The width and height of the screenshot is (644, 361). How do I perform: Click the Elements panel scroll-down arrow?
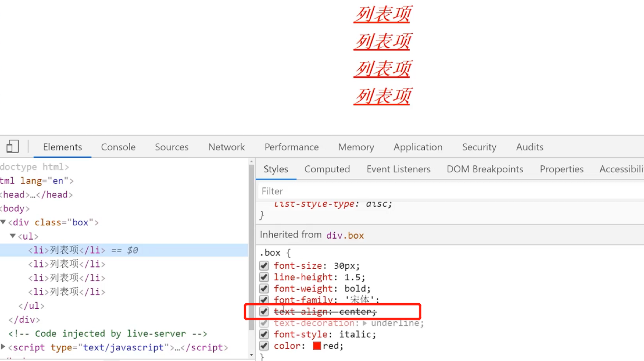(x=251, y=355)
